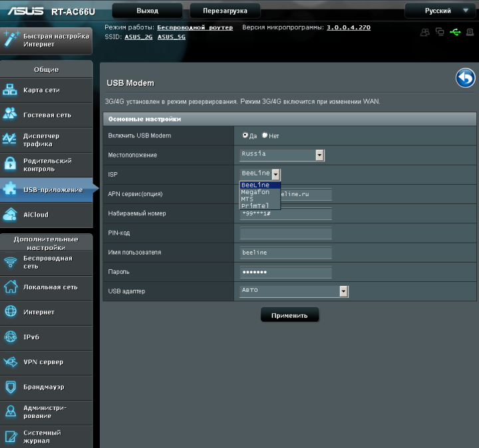
Task: Choose Megafon in the ISP list
Action: [259, 192]
